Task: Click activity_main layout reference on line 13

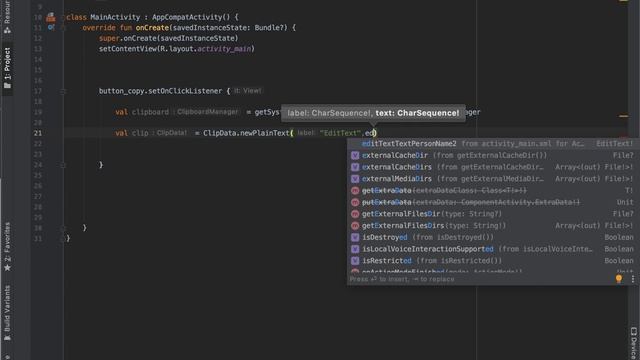Action: pos(224,49)
